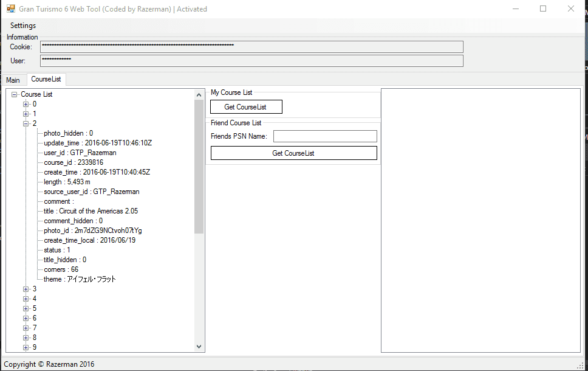Maximize the Gran Turismo 6 Web Tool window
The height and width of the screenshot is (371, 588).
click(x=543, y=9)
